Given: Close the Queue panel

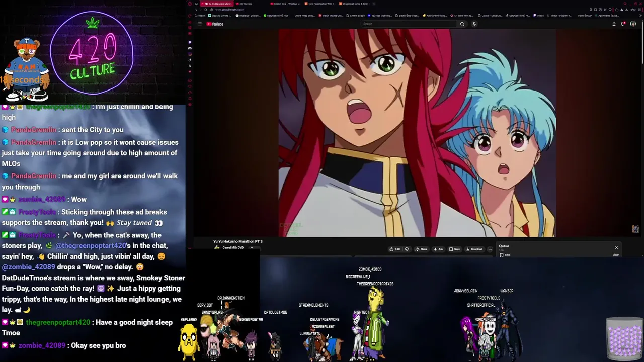Looking at the screenshot, I should (616, 247).
